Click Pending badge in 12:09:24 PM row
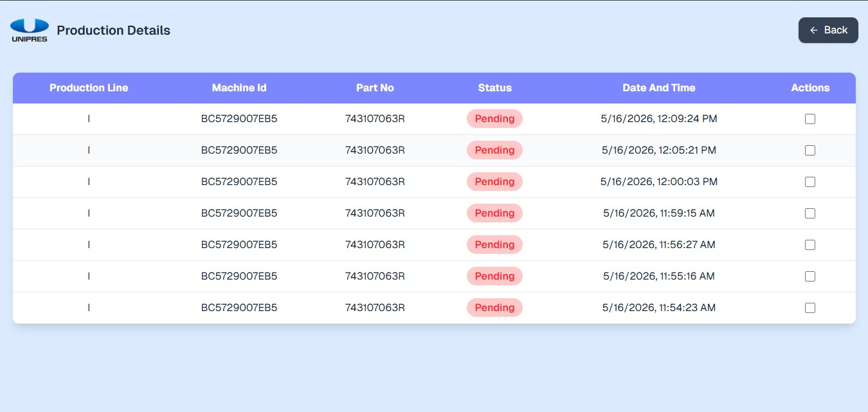868x412 pixels. [494, 119]
